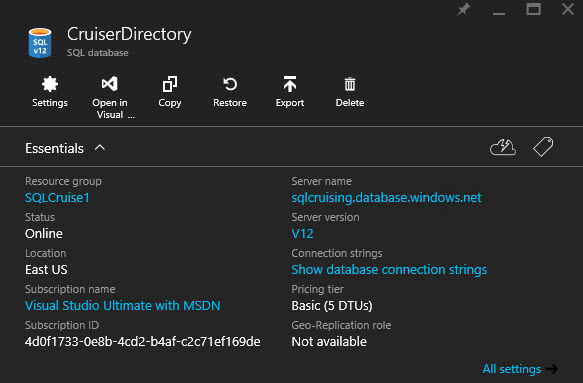This screenshot has height=383, width=583.
Task: Click the Not available geo-replication value
Action: [329, 342]
